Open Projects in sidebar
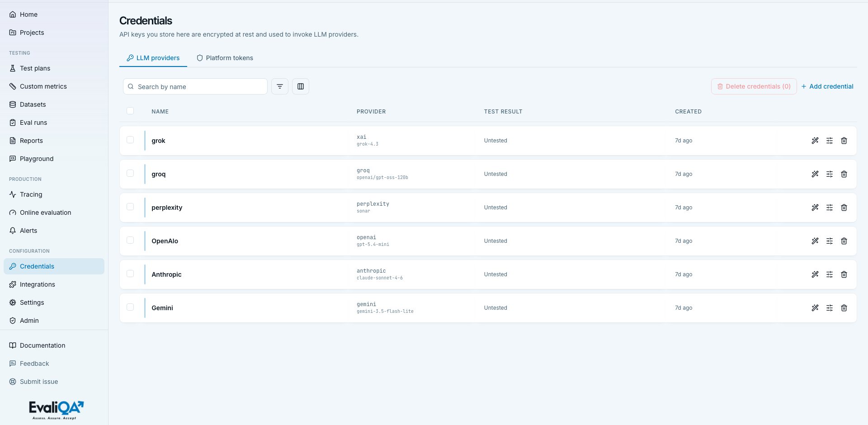Screen dimensions: 868x425 (x=54, y=33)
